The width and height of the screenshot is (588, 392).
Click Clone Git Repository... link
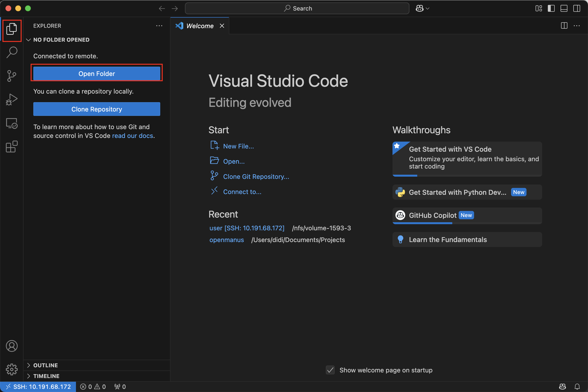[256, 177]
